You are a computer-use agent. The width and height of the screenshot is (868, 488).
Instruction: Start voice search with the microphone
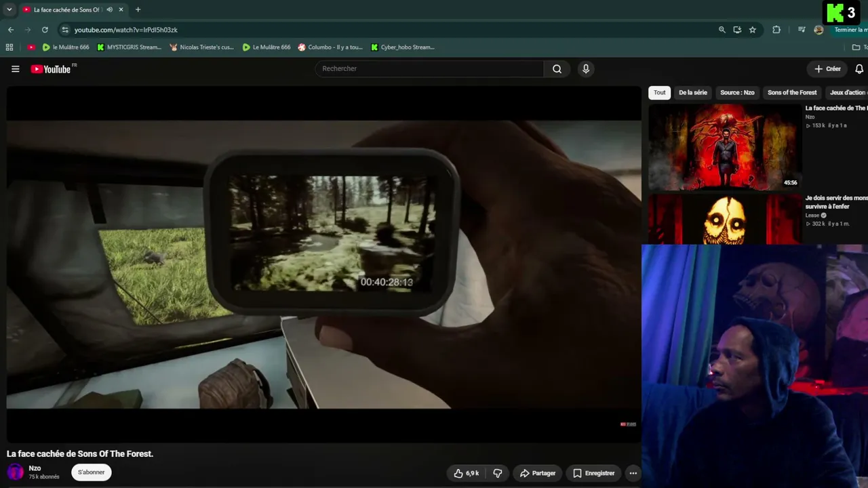point(586,68)
